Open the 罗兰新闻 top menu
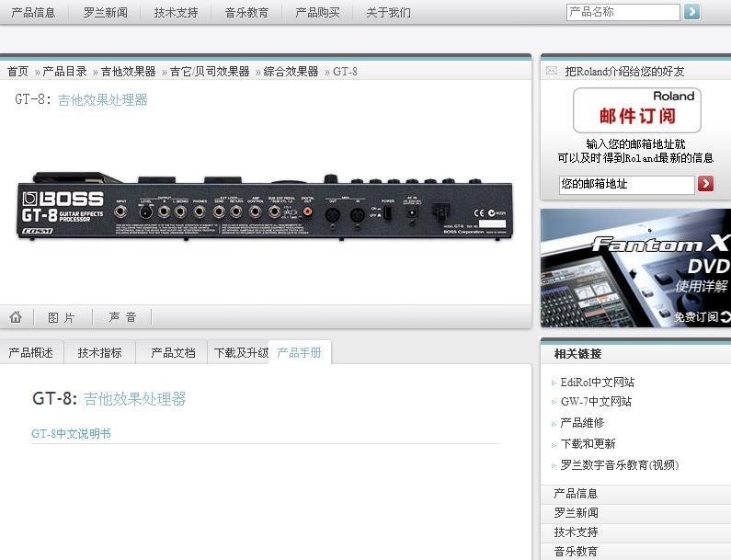 [106, 13]
